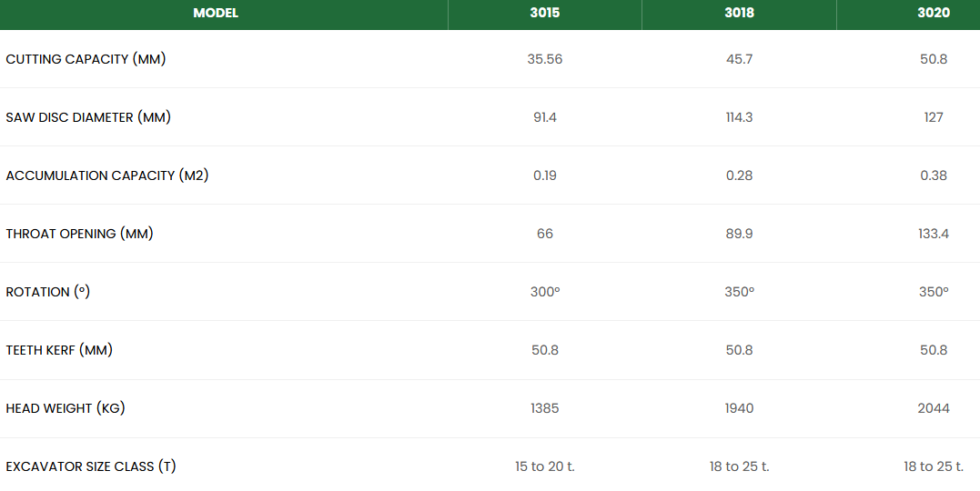The width and height of the screenshot is (980, 491).
Task: Click the 3018 model column header
Action: pyautogui.click(x=739, y=13)
